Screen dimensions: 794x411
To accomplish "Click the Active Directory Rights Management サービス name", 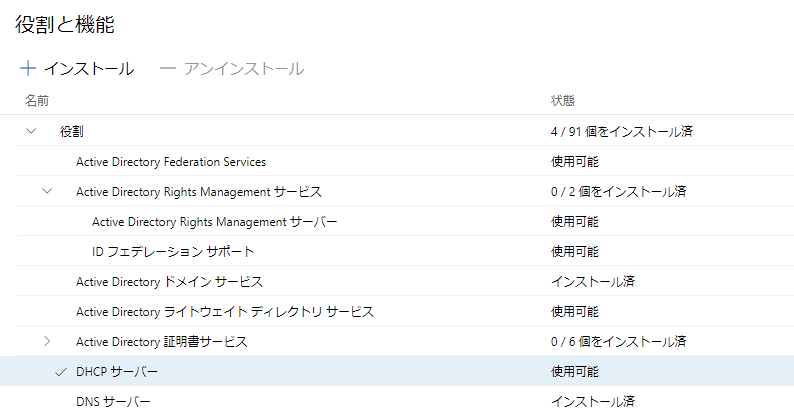I will coord(198,192).
